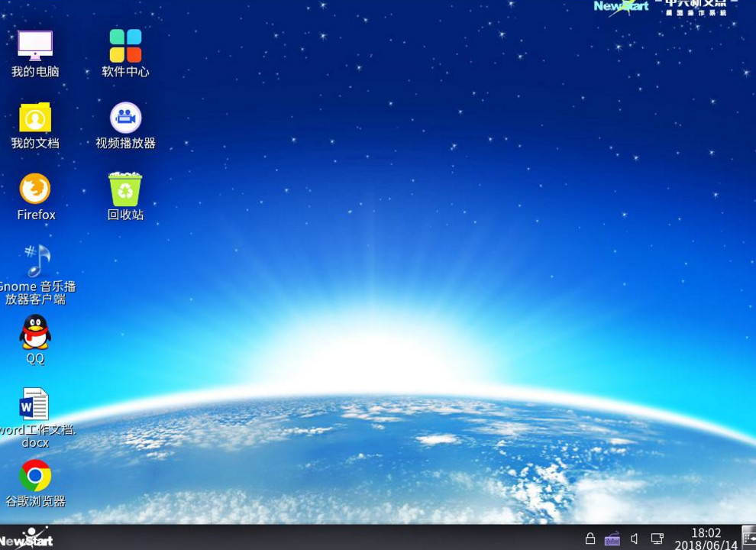The width and height of the screenshot is (756, 550).
Task: Click the volume speaker tray icon
Action: click(635, 539)
